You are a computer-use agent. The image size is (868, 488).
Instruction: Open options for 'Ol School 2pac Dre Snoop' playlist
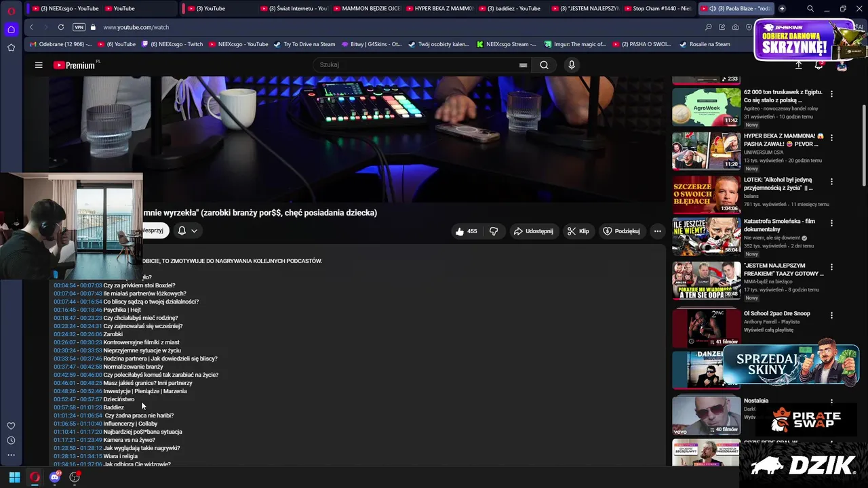point(832,315)
